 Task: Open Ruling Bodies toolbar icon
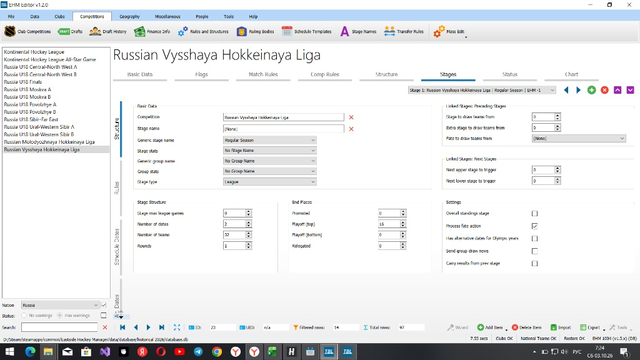[x=242, y=31]
